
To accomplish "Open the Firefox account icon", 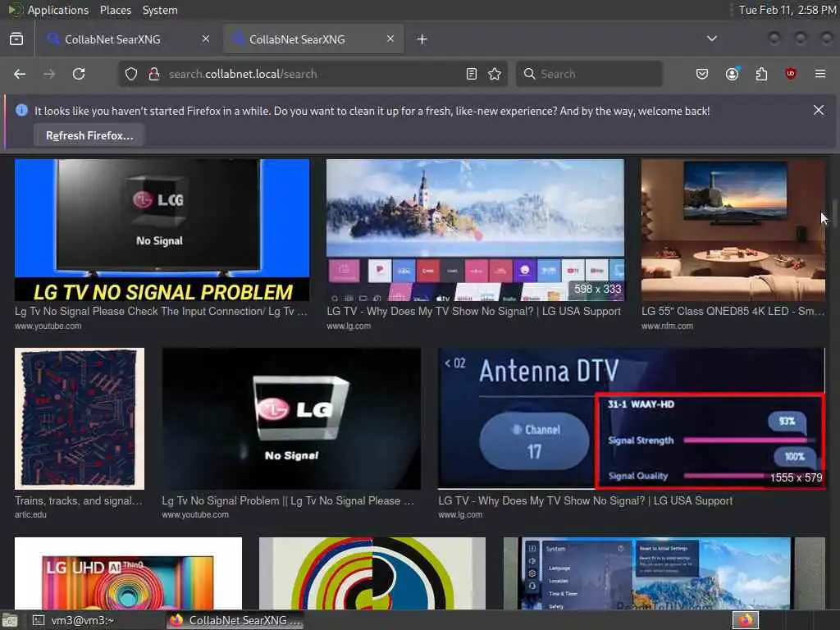I will (x=732, y=74).
